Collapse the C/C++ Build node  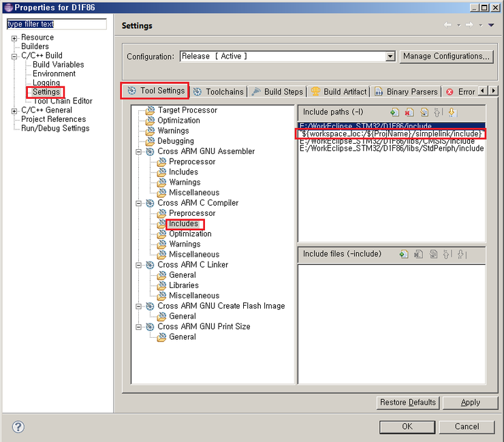(14, 57)
